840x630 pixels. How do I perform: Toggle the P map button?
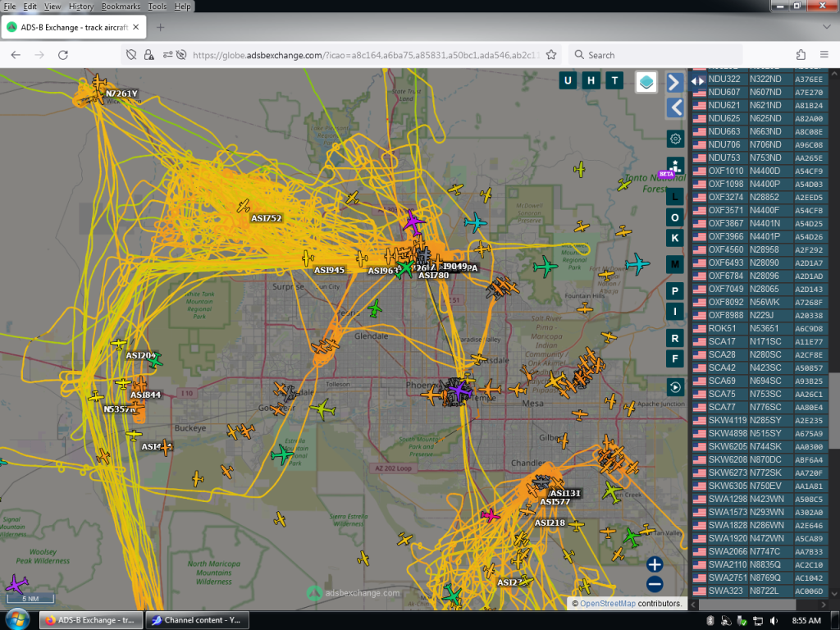[x=675, y=291]
